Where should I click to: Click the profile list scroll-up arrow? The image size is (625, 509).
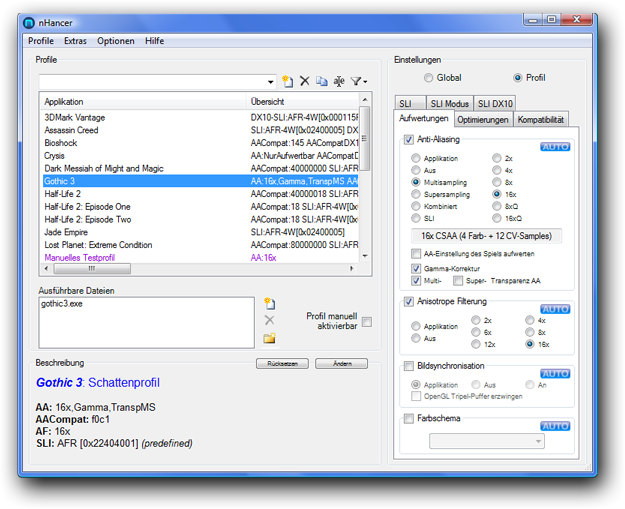(x=365, y=99)
